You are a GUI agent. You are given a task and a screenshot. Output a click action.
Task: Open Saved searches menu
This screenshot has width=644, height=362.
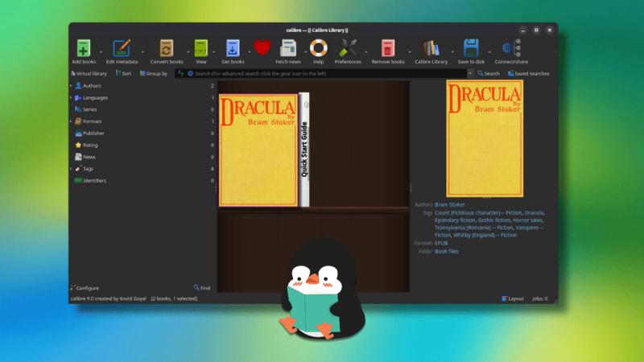529,73
